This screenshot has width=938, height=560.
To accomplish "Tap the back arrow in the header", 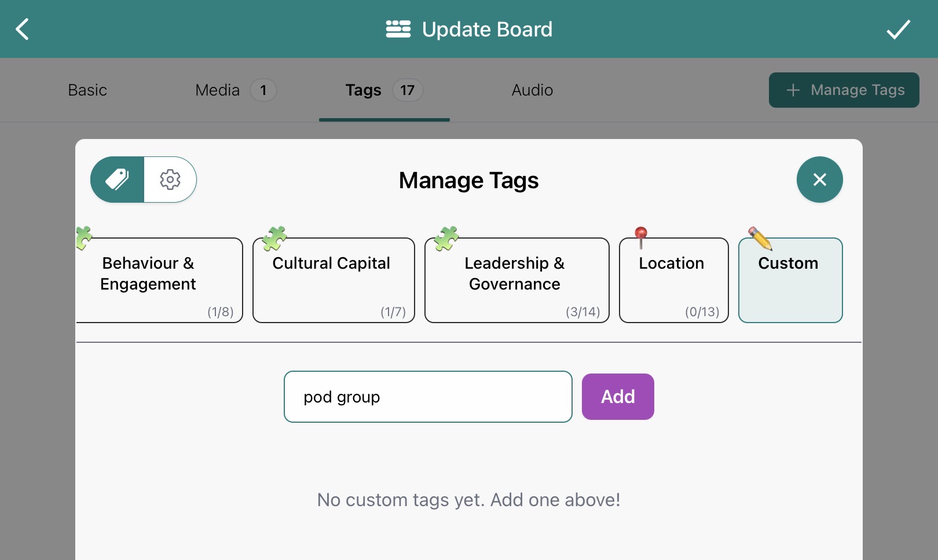I will coord(23,29).
